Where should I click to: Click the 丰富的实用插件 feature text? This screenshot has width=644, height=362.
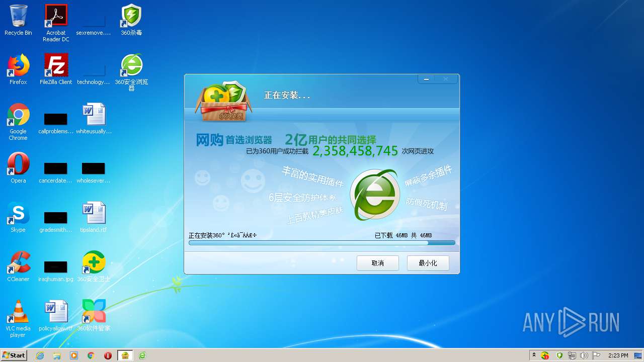[x=312, y=176]
